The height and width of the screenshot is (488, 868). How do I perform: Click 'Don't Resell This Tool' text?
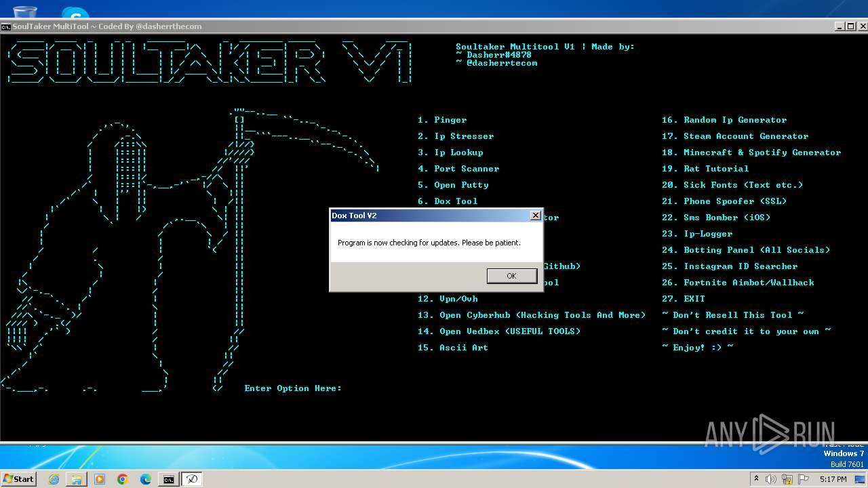point(732,315)
